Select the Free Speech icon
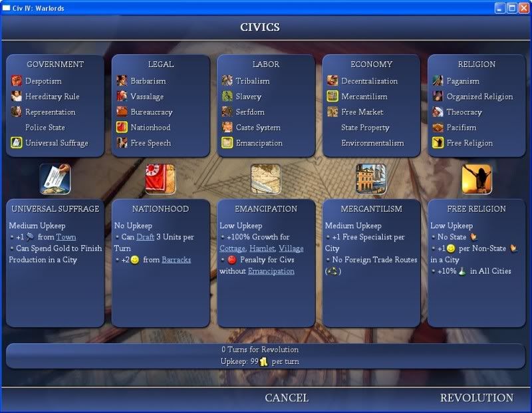The image size is (532, 413). click(122, 142)
